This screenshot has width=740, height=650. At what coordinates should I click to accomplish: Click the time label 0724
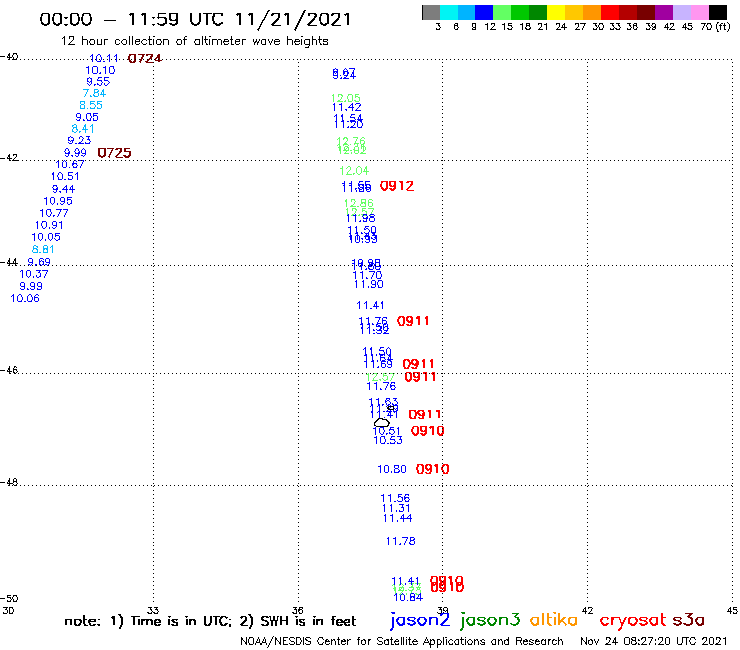[x=145, y=59]
